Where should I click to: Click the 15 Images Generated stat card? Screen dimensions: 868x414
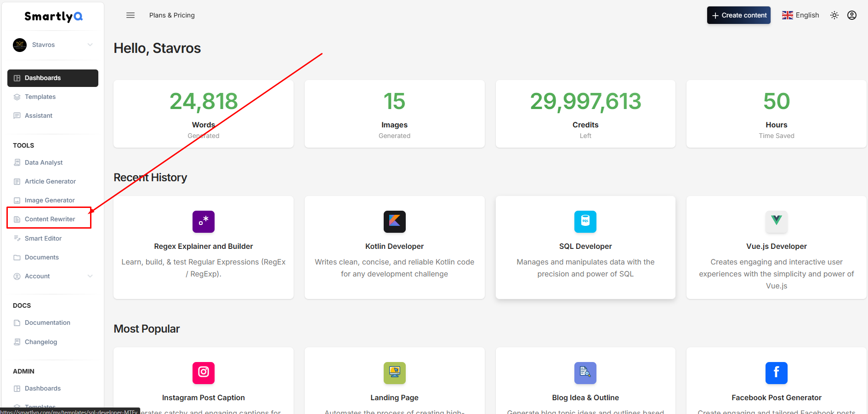(395, 114)
